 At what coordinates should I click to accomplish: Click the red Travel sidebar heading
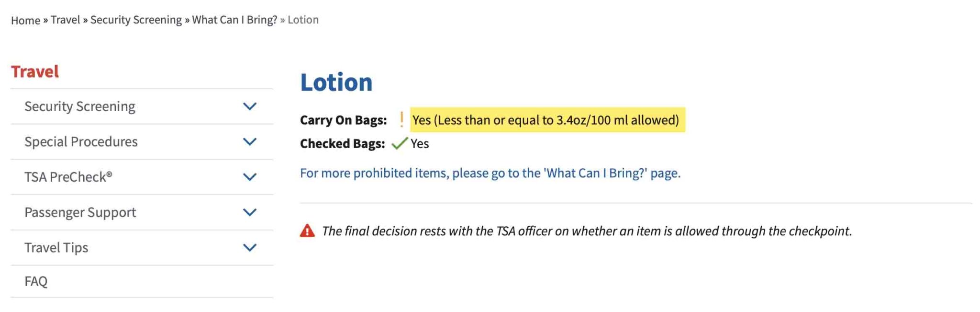[x=35, y=72]
